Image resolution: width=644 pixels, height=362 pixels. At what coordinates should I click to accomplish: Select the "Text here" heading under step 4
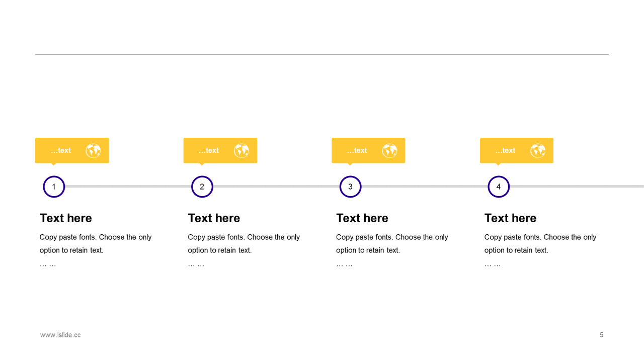(x=510, y=218)
